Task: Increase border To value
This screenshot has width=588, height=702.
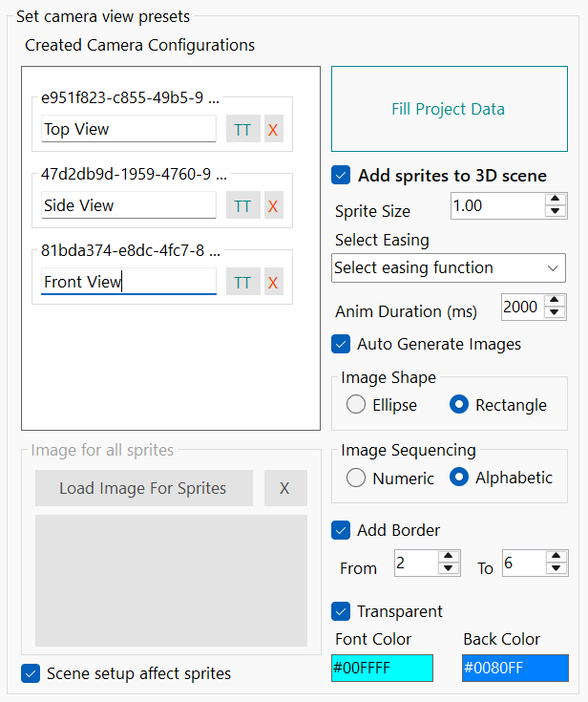Action: [556, 557]
